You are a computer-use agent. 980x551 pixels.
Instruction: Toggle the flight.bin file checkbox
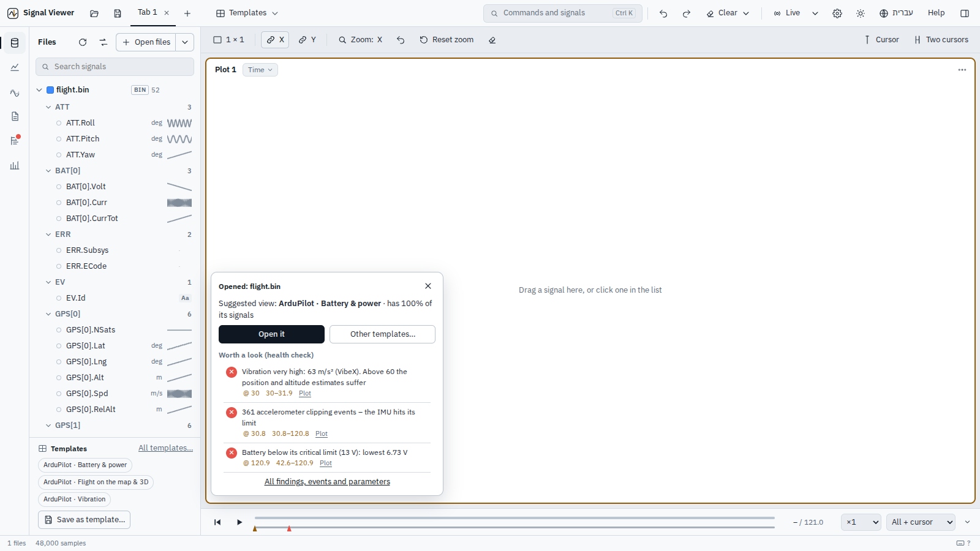[50, 90]
